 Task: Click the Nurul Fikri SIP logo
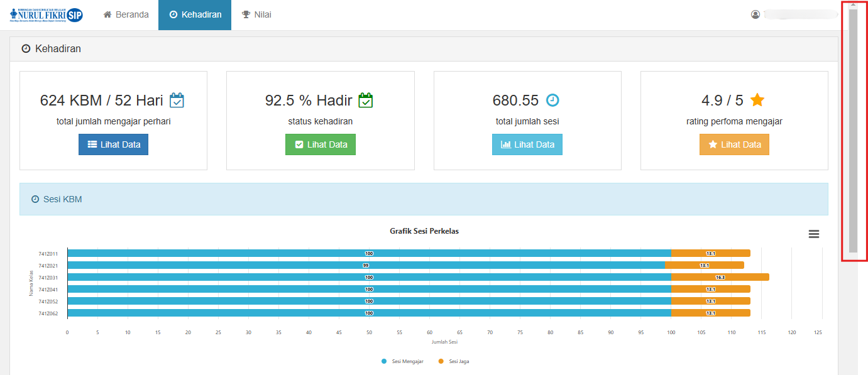click(x=46, y=15)
